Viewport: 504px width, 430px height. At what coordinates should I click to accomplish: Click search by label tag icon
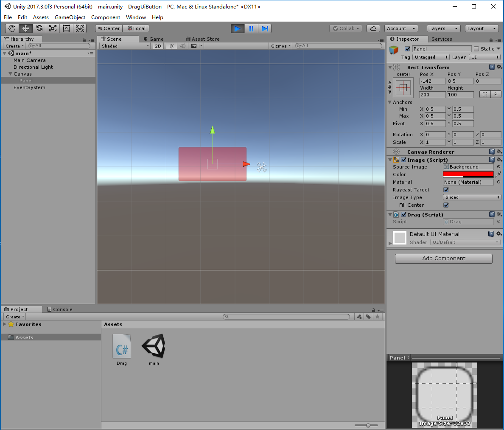click(368, 317)
